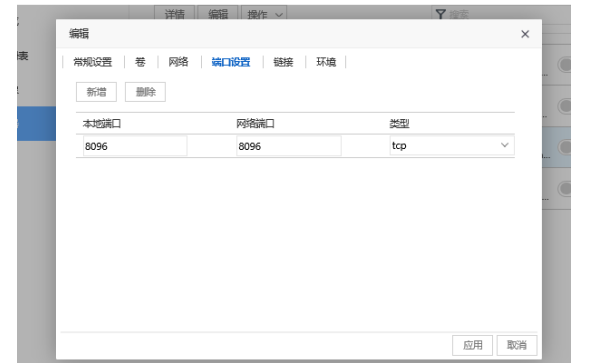Switch to the 网络 tab

point(178,62)
